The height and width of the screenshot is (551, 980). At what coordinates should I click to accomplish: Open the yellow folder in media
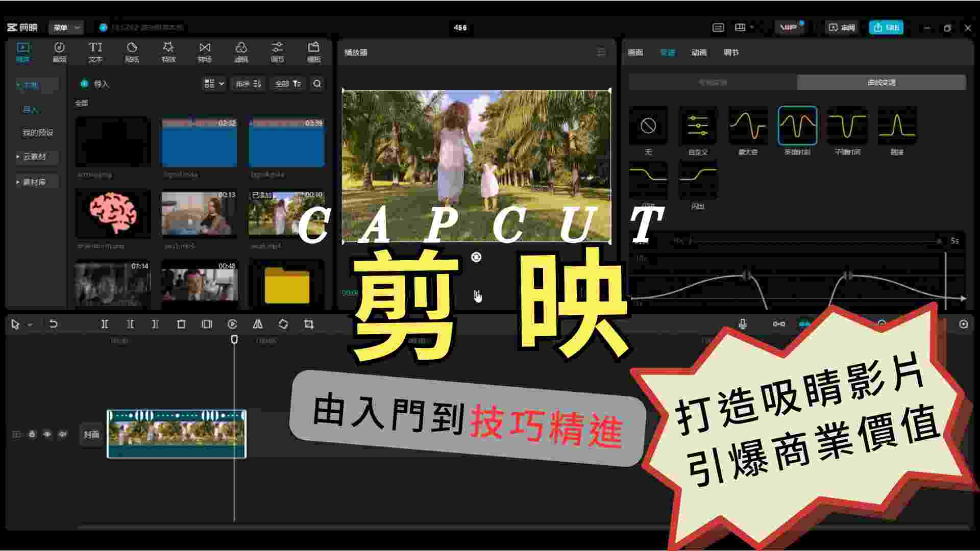[287, 285]
